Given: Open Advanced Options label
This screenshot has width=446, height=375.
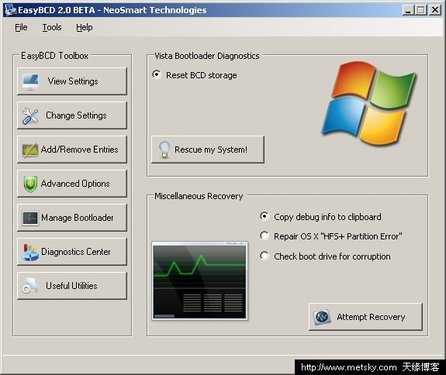Looking at the screenshot, I should 75,184.
